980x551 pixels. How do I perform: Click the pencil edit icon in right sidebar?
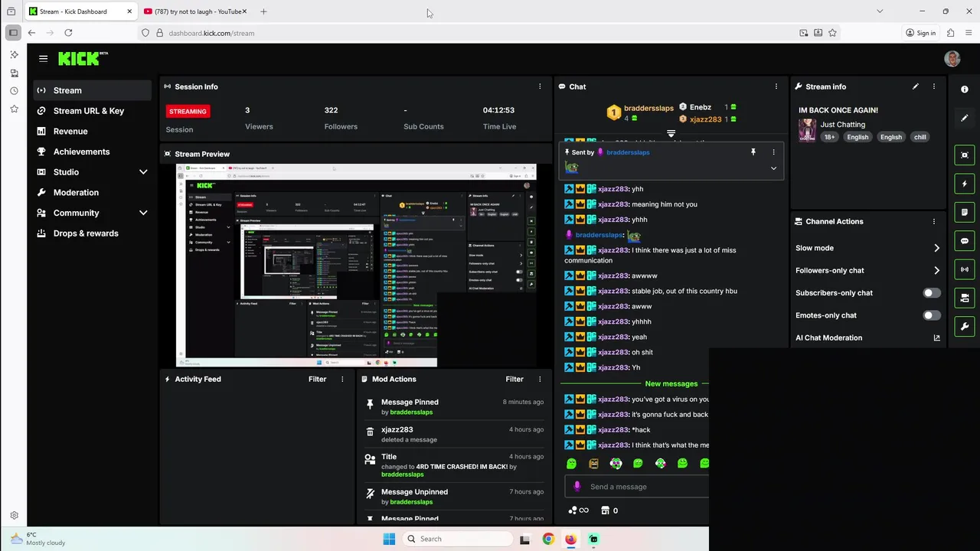(x=965, y=118)
